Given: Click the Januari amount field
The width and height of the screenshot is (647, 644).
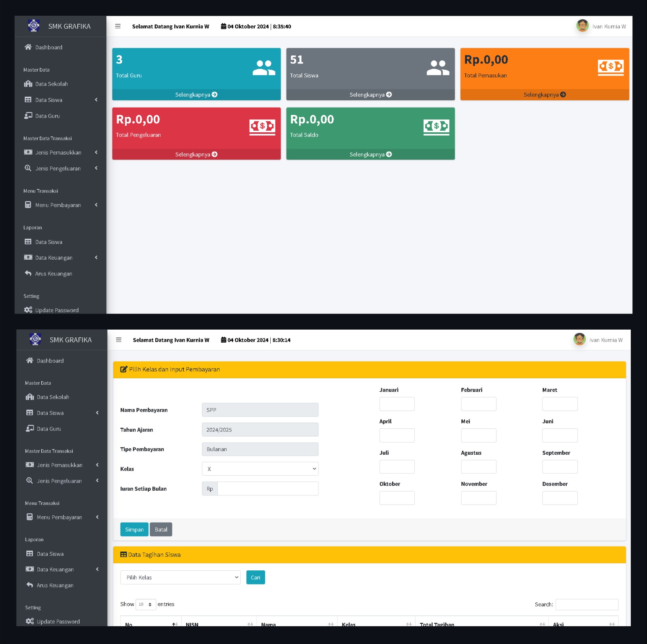Looking at the screenshot, I should click(397, 404).
